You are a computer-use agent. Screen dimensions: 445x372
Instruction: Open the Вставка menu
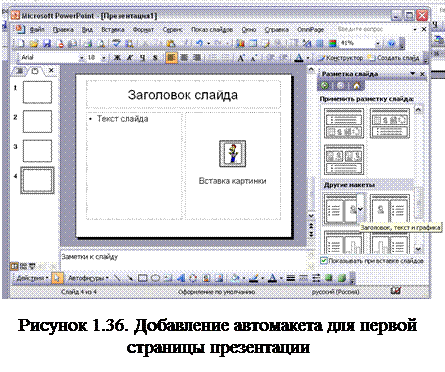tap(113, 30)
